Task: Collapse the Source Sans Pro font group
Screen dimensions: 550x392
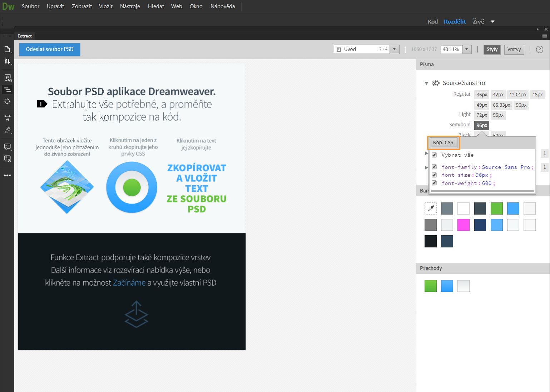Action: [x=426, y=83]
